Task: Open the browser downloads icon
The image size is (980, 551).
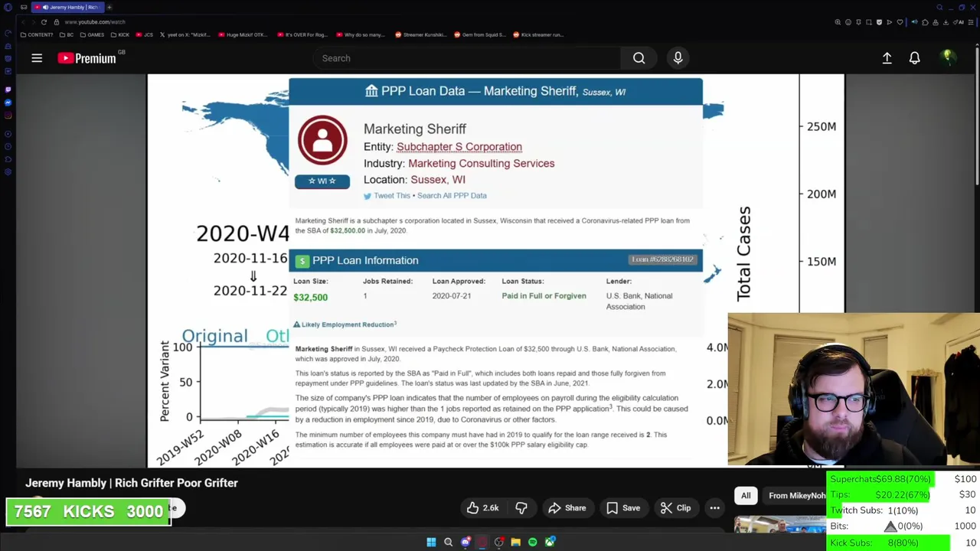Action: tap(946, 22)
